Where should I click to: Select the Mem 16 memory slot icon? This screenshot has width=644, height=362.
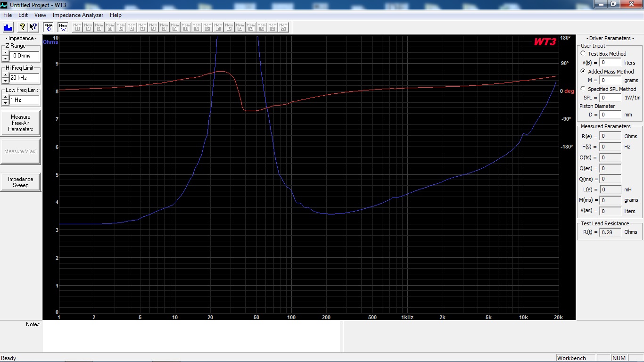[x=240, y=27]
